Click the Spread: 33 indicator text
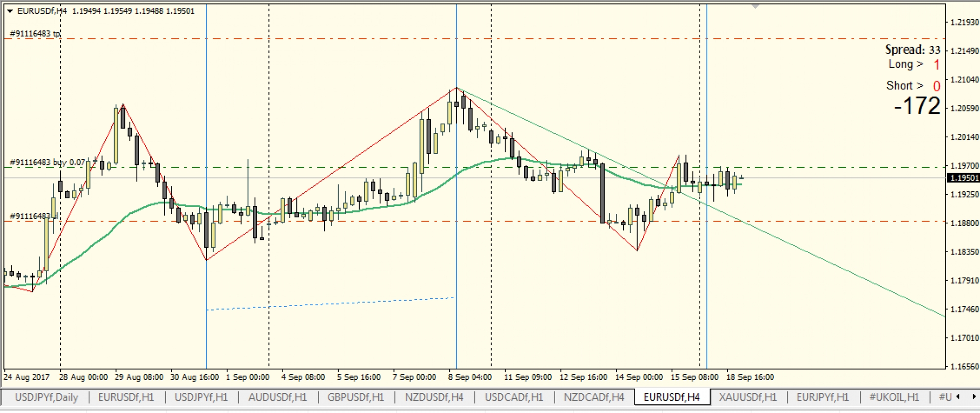Image resolution: width=980 pixels, height=413 pixels. (x=912, y=50)
